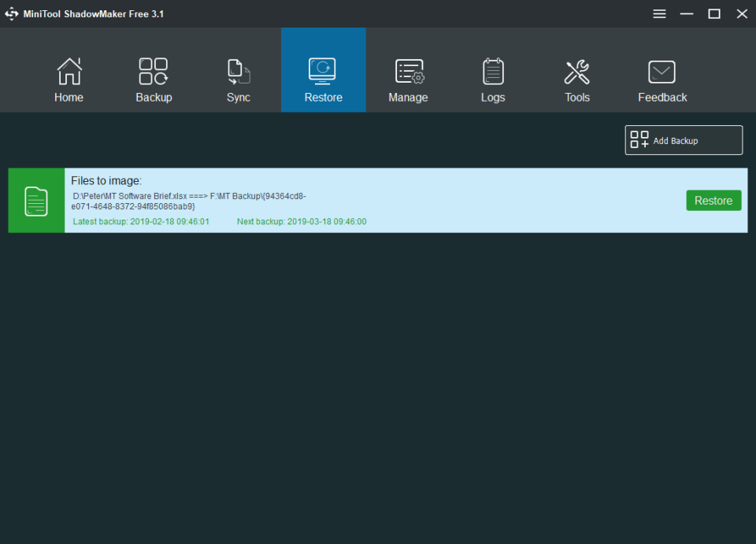Click the Restore button for MT Software Brief
Viewport: 756px width, 544px height.
[x=713, y=200]
